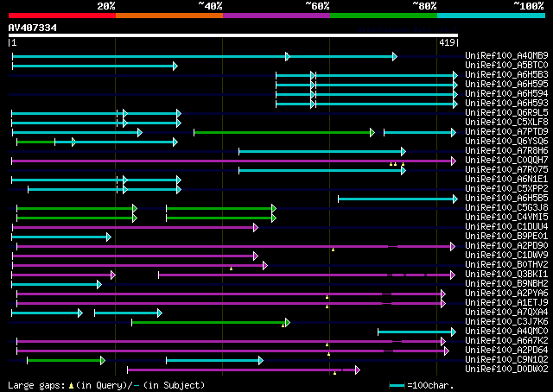553x392 pixels.
Task: Click the UniRef100_B9PE01 label
Action: pos(506,237)
